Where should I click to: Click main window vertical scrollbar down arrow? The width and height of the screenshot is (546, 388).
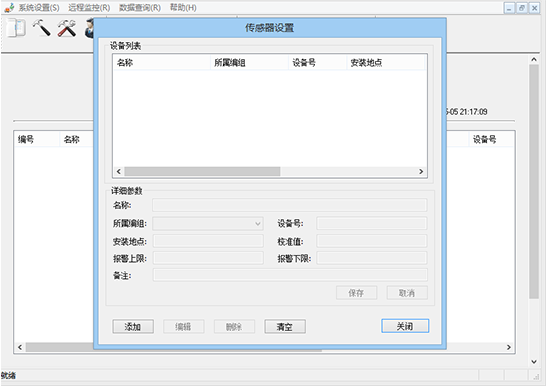pos(534,362)
